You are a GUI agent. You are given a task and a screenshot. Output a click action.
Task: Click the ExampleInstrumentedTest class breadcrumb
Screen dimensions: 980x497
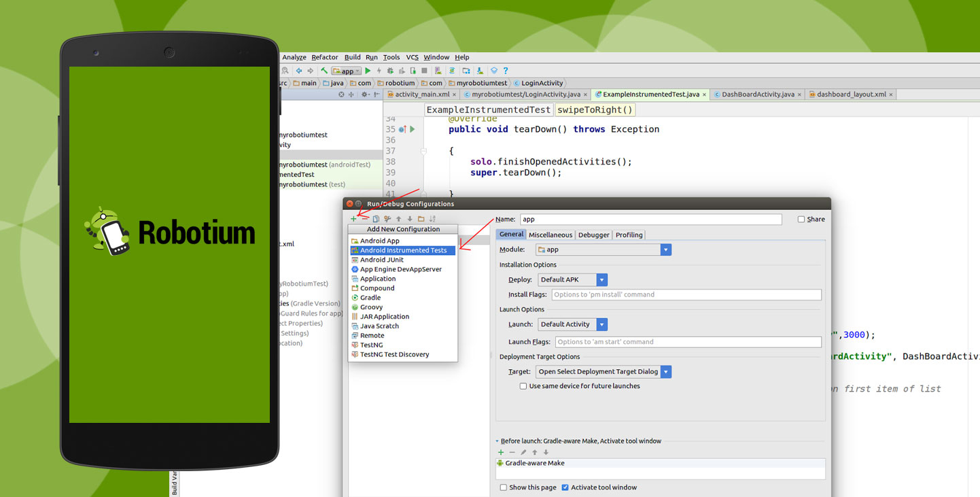tap(489, 109)
